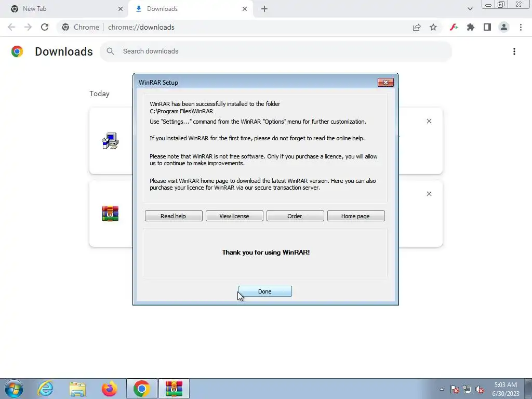The image size is (532, 399).
Task: Open network tray icon
Action: click(x=467, y=389)
